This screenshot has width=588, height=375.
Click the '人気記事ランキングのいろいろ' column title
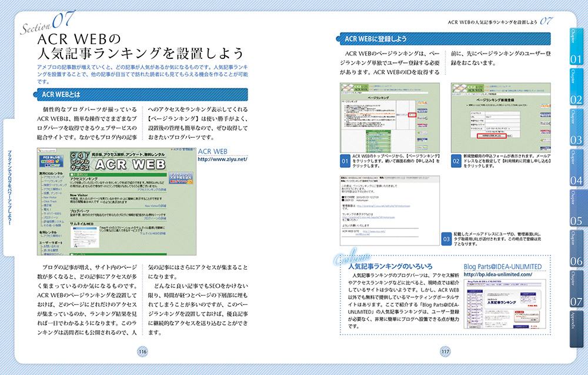tap(390, 266)
